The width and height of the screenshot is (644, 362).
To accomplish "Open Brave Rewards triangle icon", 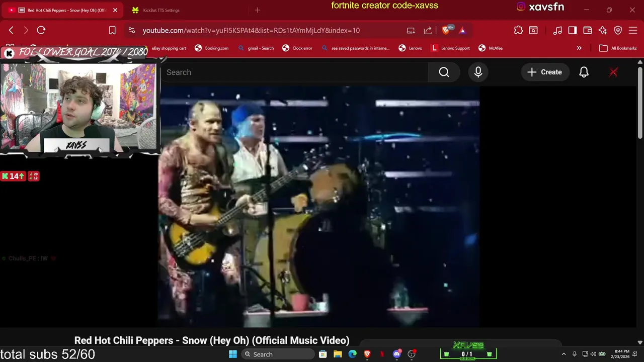I will (462, 30).
